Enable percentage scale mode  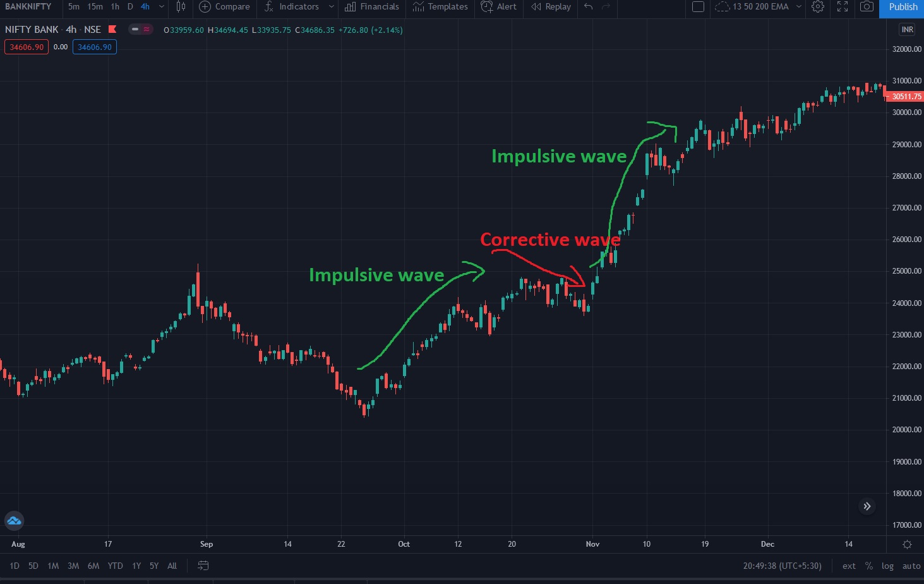(x=868, y=566)
